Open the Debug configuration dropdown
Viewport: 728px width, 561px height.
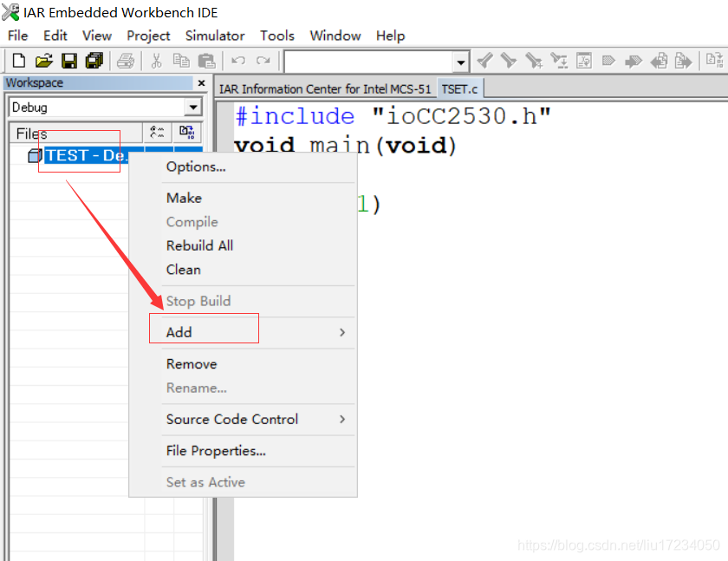coord(193,108)
